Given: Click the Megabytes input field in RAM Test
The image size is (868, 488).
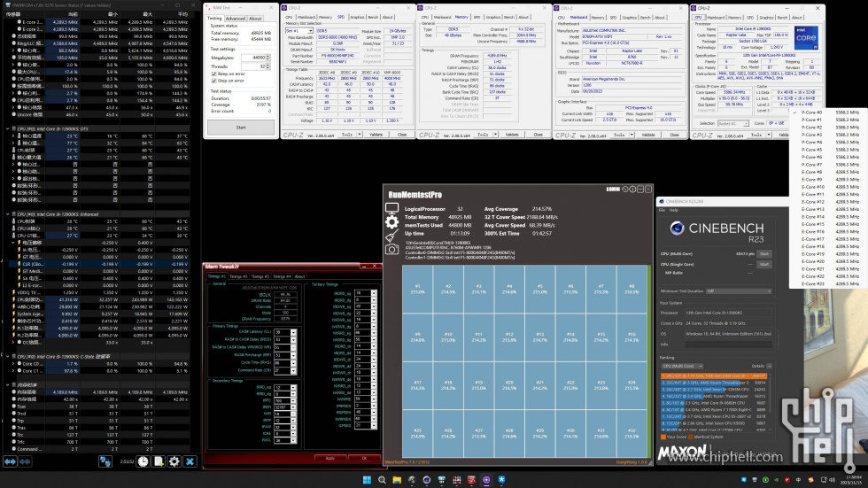Looking at the screenshot, I should coord(253,58).
